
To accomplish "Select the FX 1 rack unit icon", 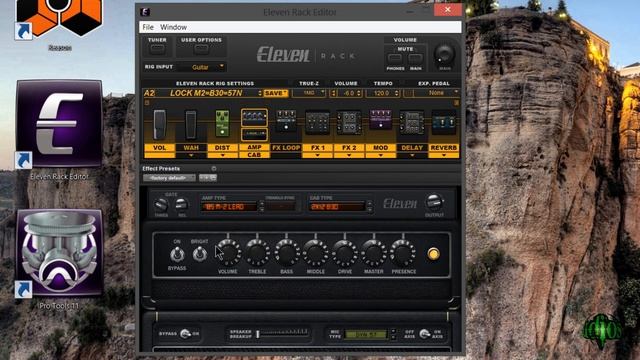I will click(x=317, y=122).
